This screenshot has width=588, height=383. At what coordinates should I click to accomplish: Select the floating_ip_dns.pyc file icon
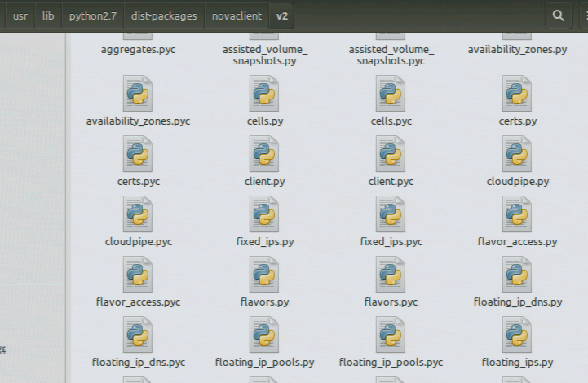coord(138,335)
